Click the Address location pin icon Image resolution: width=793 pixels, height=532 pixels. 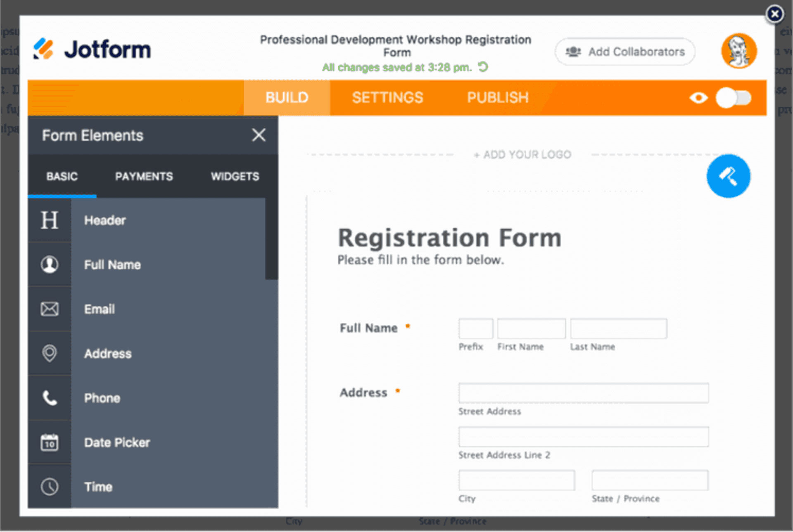(50, 353)
